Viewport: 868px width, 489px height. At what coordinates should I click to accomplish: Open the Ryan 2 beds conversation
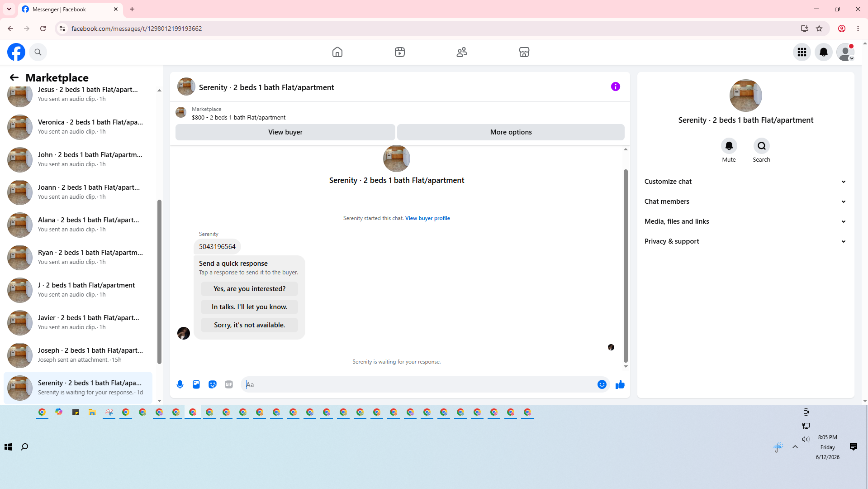click(x=78, y=257)
